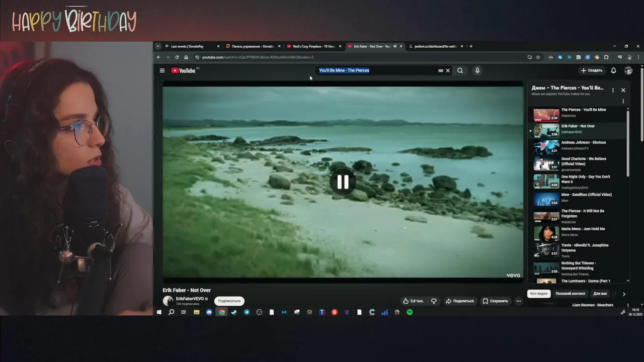Bookmark this page with the star icon
Viewport: 644px width, 362px height.
tap(538, 57)
